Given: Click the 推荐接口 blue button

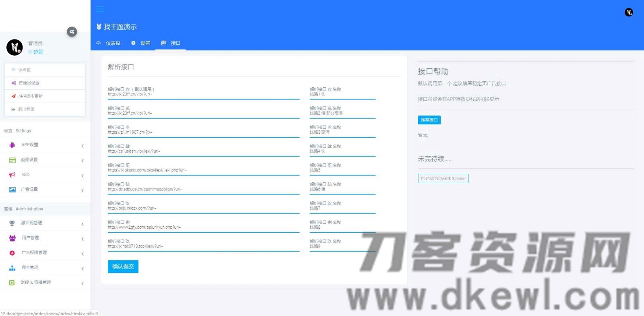Looking at the screenshot, I should tap(429, 120).
